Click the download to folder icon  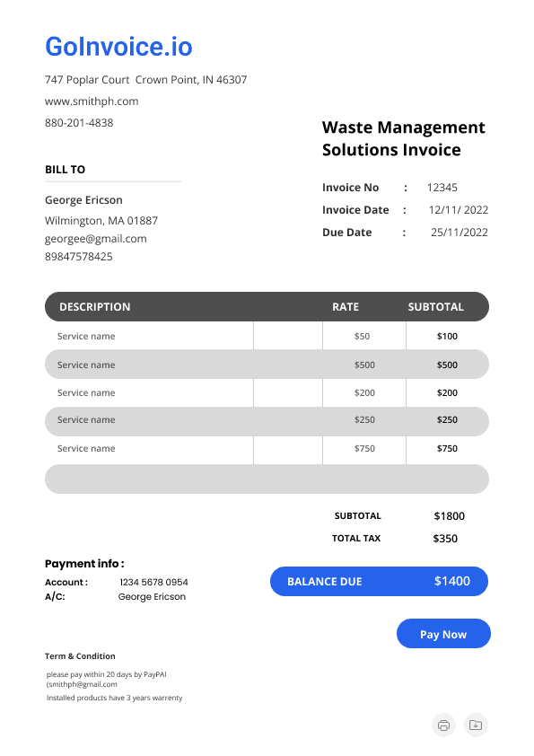point(476,725)
